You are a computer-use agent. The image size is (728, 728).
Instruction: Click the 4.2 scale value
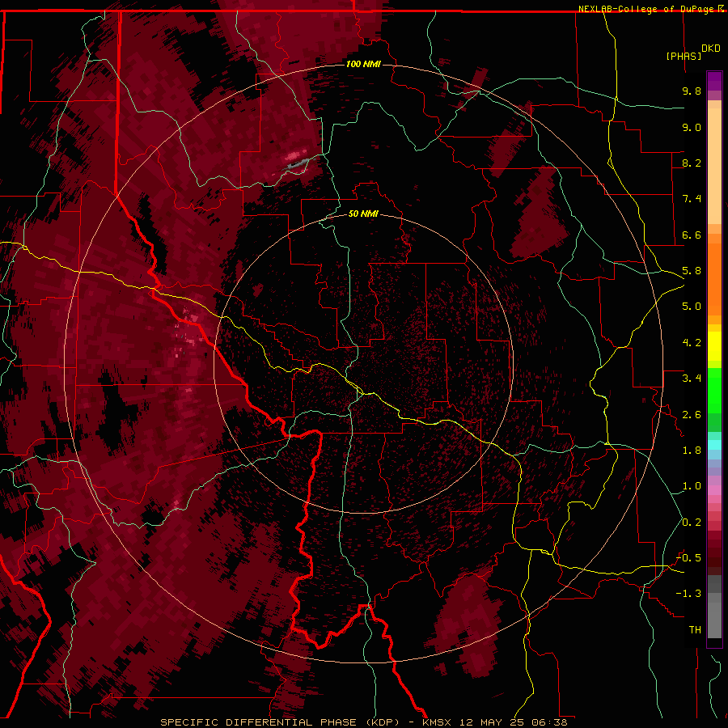[x=692, y=343]
